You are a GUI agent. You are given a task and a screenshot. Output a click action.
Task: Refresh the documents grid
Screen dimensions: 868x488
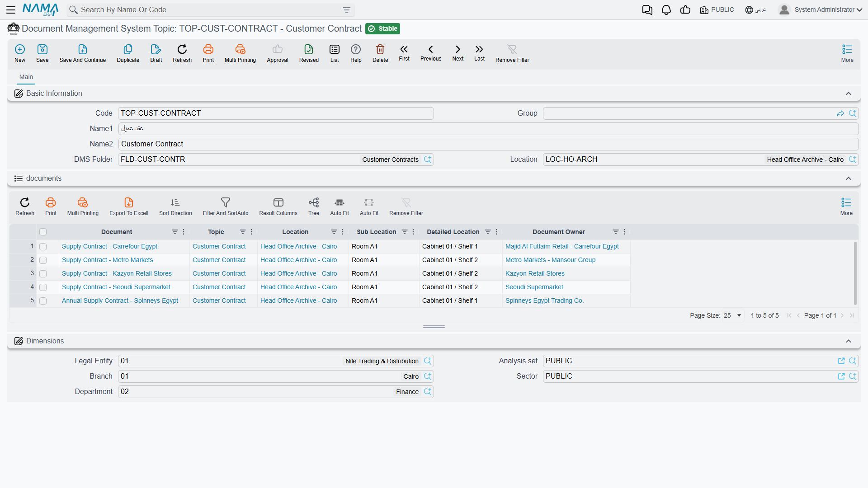point(25,206)
